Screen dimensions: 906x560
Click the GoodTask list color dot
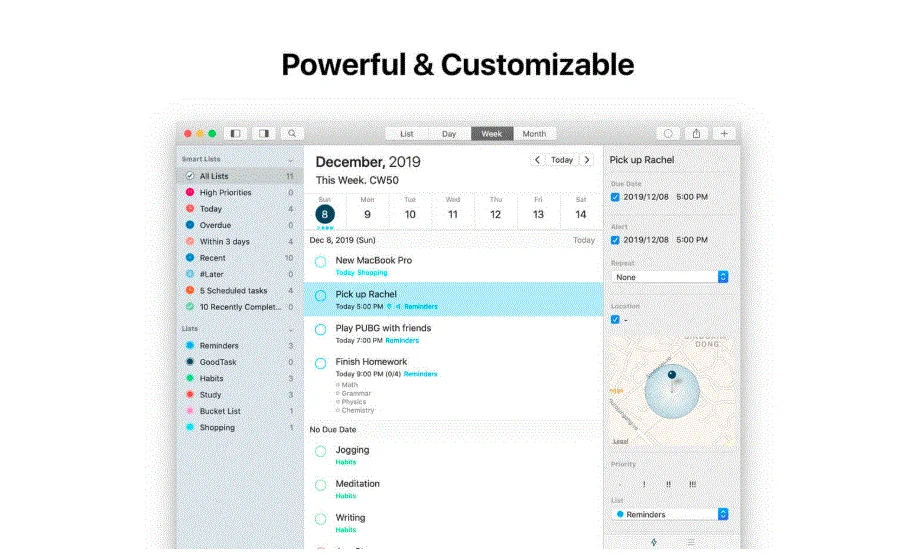click(190, 362)
